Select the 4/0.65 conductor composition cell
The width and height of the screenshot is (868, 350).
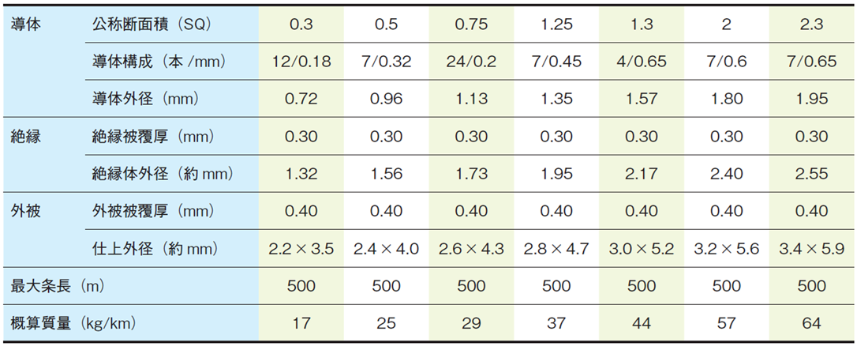[x=642, y=61]
